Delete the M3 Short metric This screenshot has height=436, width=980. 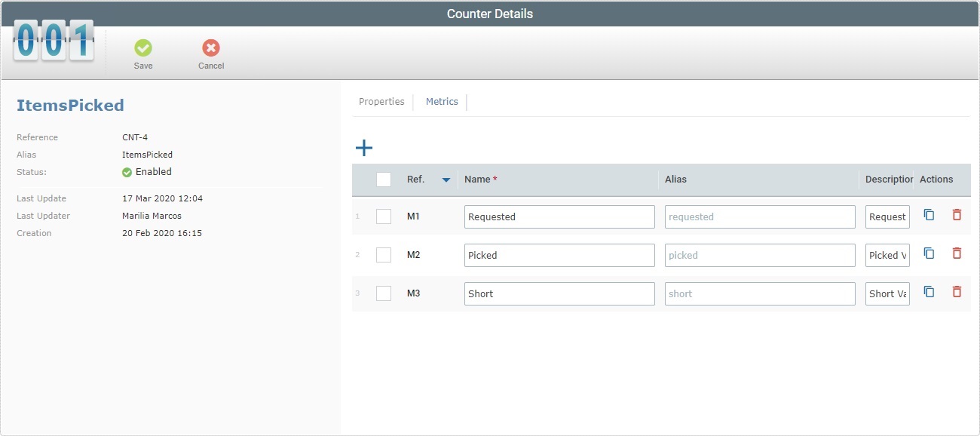click(x=957, y=292)
